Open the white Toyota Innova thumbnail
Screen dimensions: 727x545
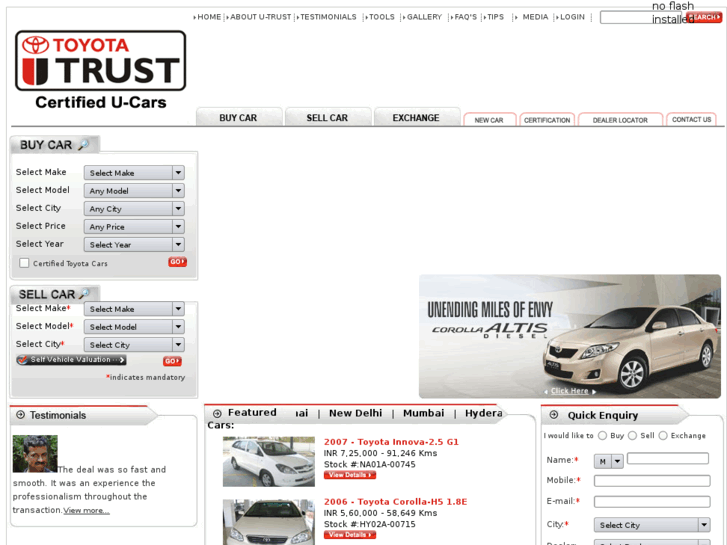(x=268, y=462)
